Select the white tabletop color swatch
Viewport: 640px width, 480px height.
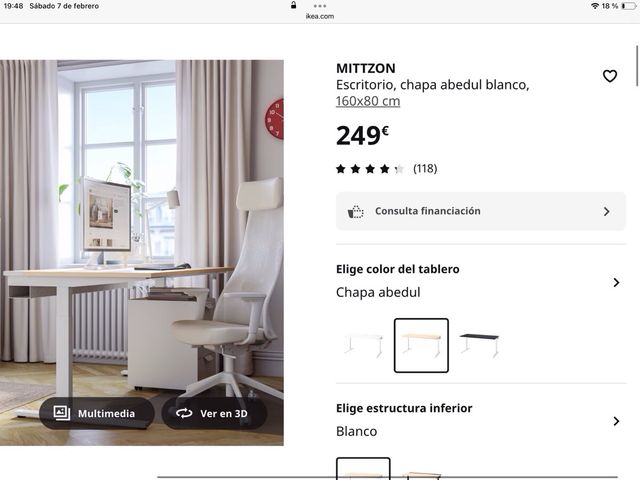(x=363, y=345)
